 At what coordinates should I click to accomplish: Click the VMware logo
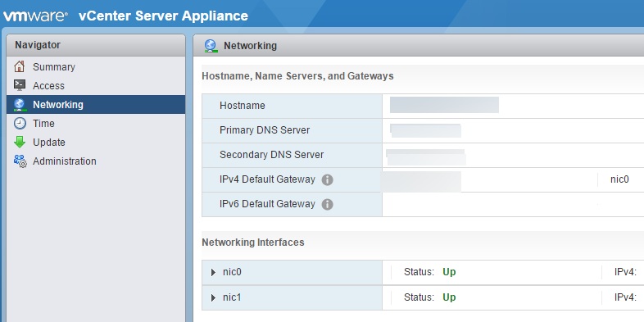[x=35, y=16]
